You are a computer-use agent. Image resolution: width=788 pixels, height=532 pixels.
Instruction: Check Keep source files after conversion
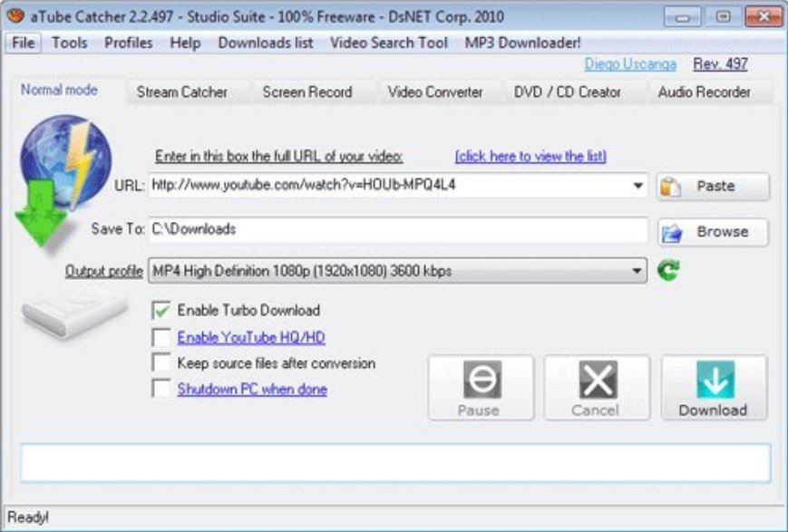161,363
